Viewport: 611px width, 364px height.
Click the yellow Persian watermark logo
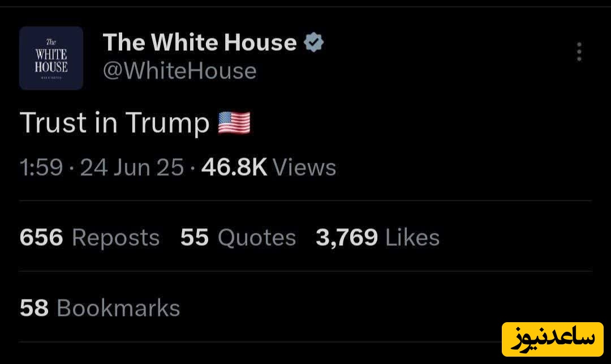click(553, 339)
